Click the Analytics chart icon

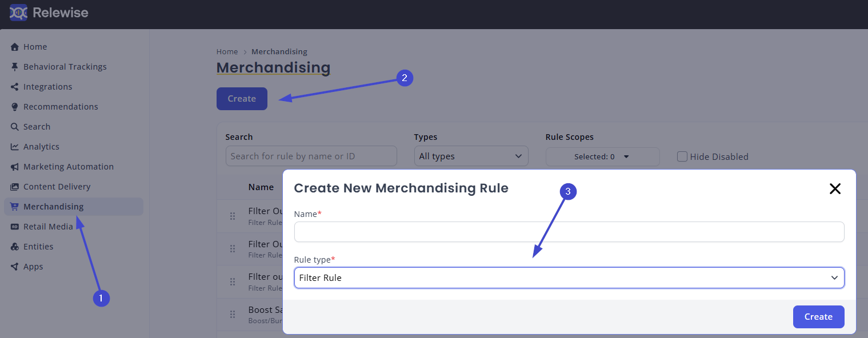click(15, 147)
